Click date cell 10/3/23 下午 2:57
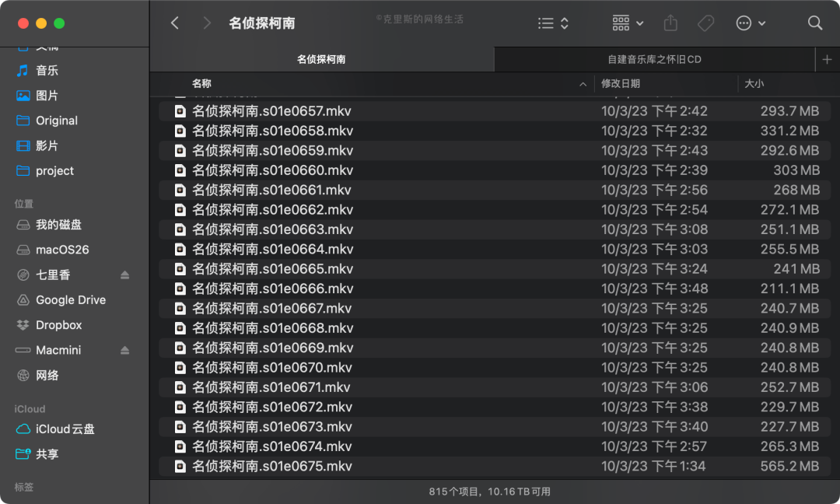This screenshot has height=504, width=840. click(x=654, y=446)
